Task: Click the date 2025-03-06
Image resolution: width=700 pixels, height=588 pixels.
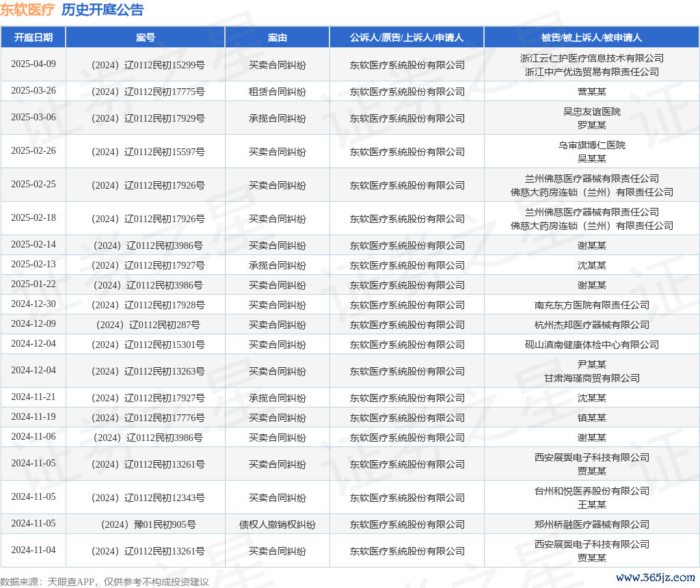Action: (33, 117)
